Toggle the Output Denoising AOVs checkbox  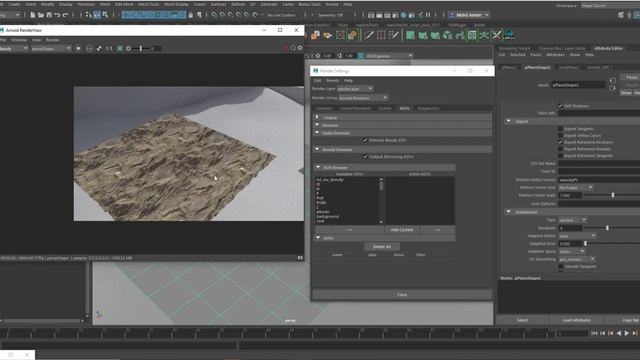[365, 157]
